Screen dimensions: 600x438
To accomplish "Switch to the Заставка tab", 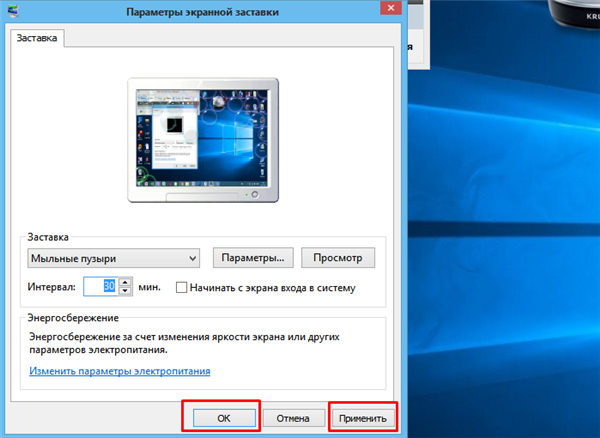I will point(37,38).
